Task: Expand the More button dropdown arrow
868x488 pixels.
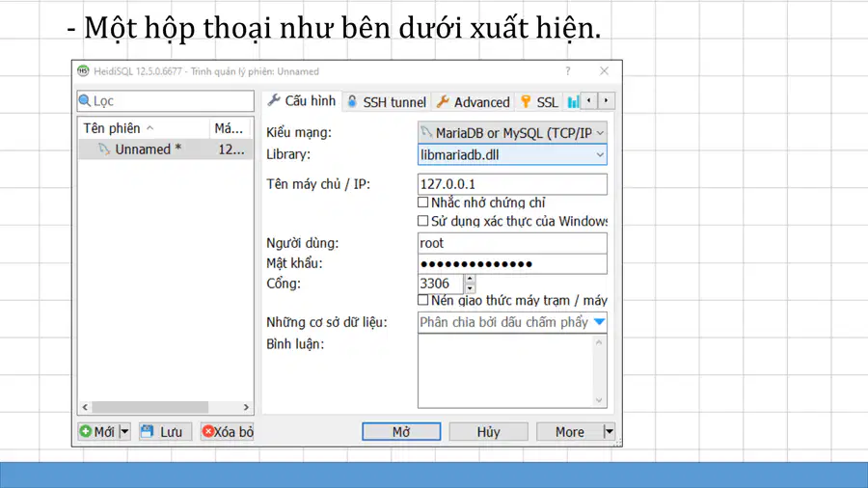Action: (609, 431)
